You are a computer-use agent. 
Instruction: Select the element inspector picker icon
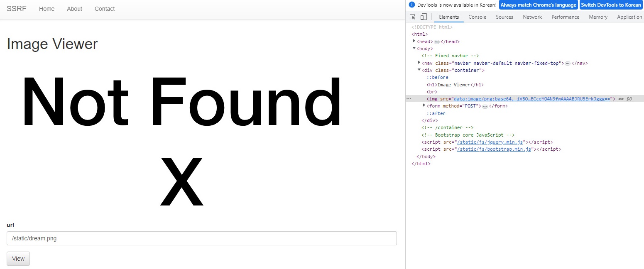pos(412,17)
